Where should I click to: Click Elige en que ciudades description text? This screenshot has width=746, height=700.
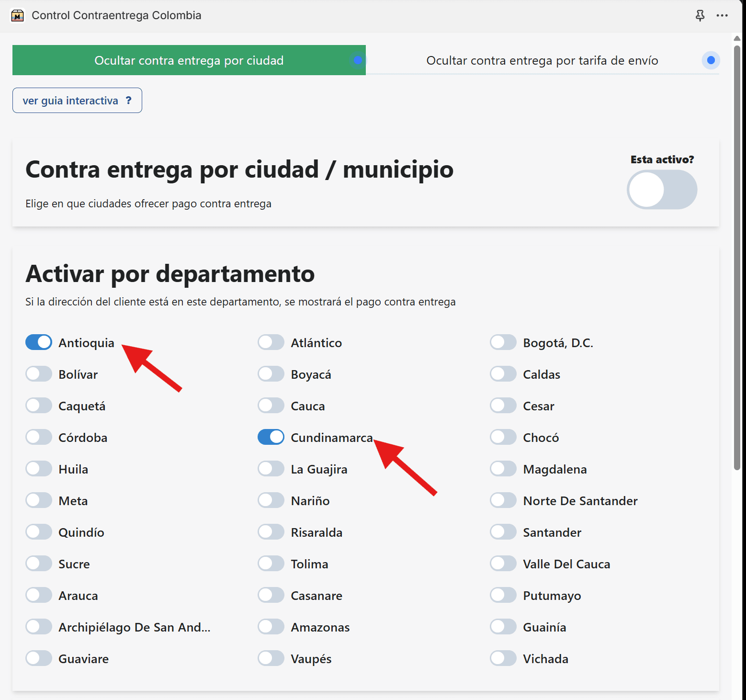coord(148,203)
